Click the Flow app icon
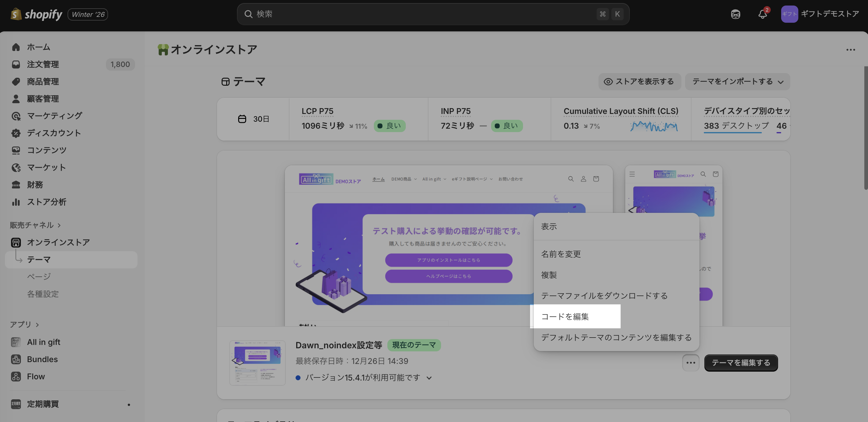The image size is (868, 422). point(16,377)
